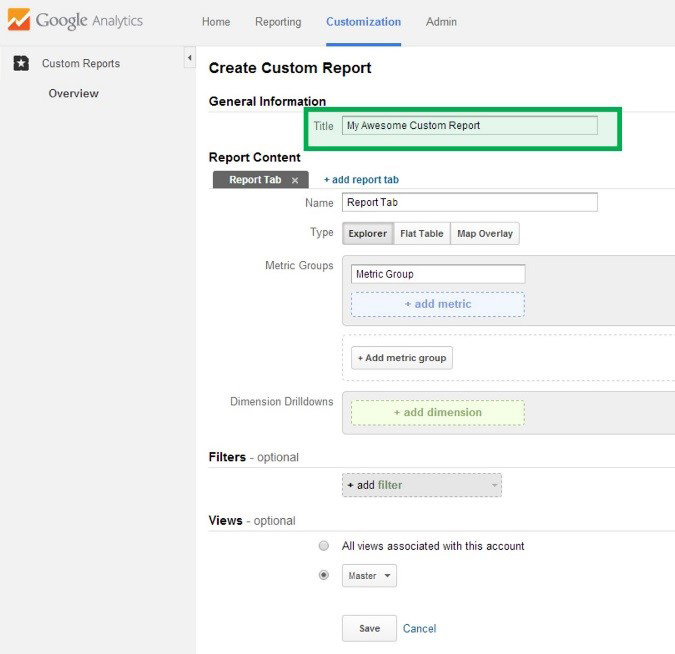675x654 pixels.
Task: Collapse the left sidebar arrow
Action: tap(189, 57)
